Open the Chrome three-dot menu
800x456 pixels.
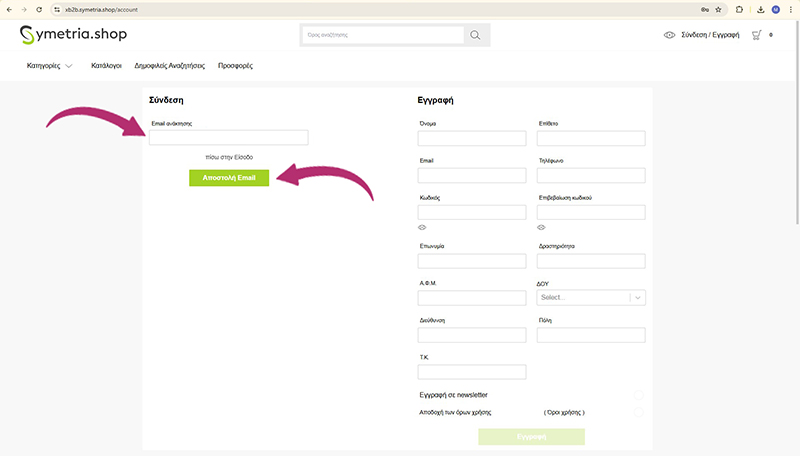[x=791, y=9]
